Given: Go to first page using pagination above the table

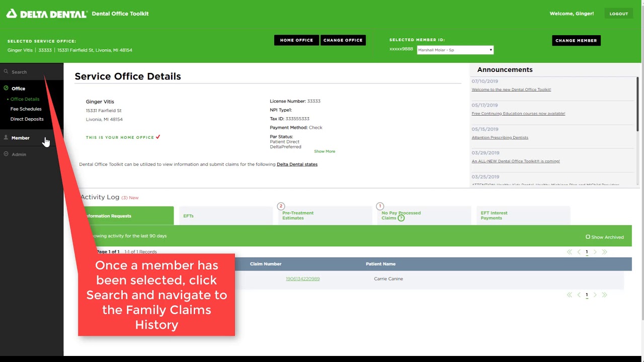Looking at the screenshot, I should tap(570, 252).
